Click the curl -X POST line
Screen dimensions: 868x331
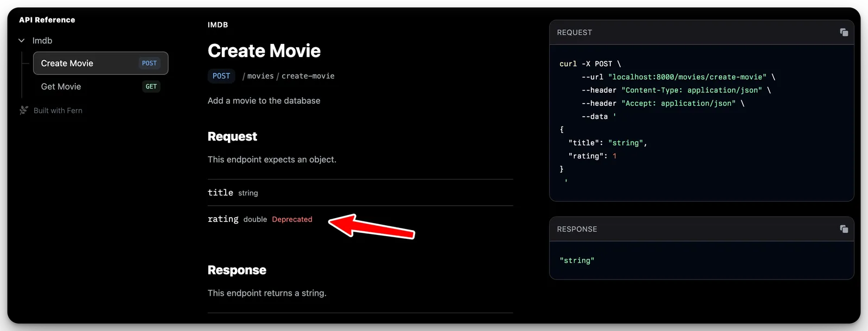click(590, 64)
